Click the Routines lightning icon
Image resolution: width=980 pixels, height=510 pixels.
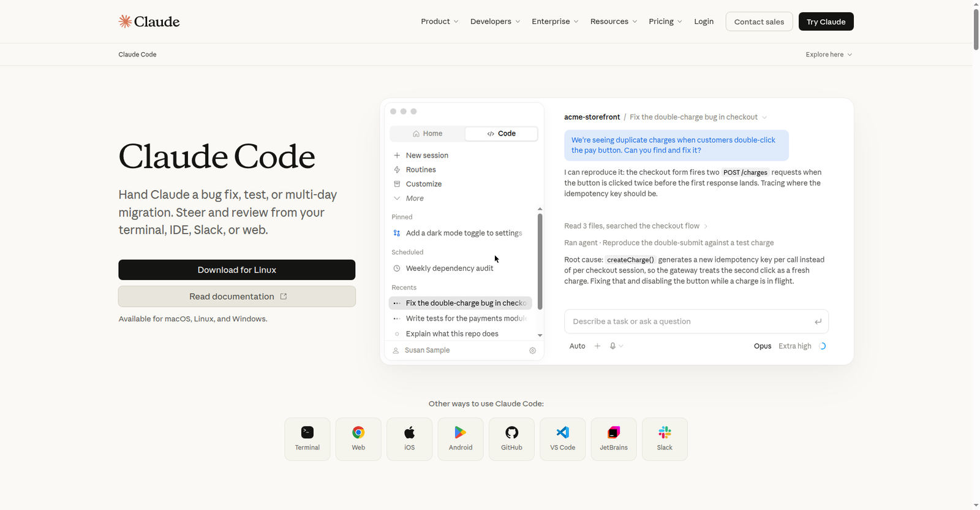(397, 170)
